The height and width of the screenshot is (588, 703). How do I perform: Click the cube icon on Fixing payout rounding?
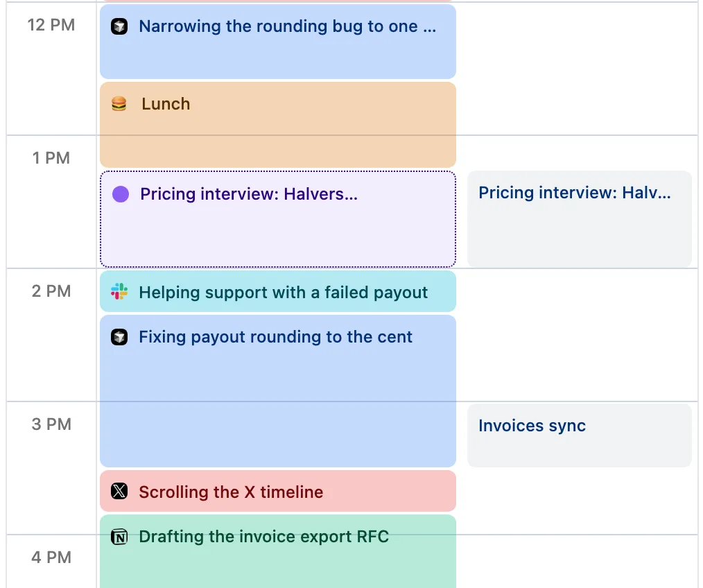(x=119, y=337)
